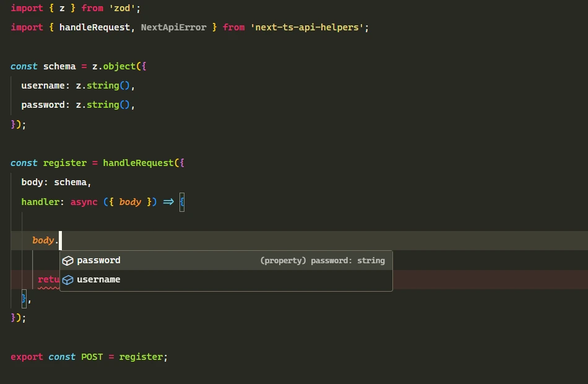Click NextApiError in the import statement

click(x=173, y=27)
